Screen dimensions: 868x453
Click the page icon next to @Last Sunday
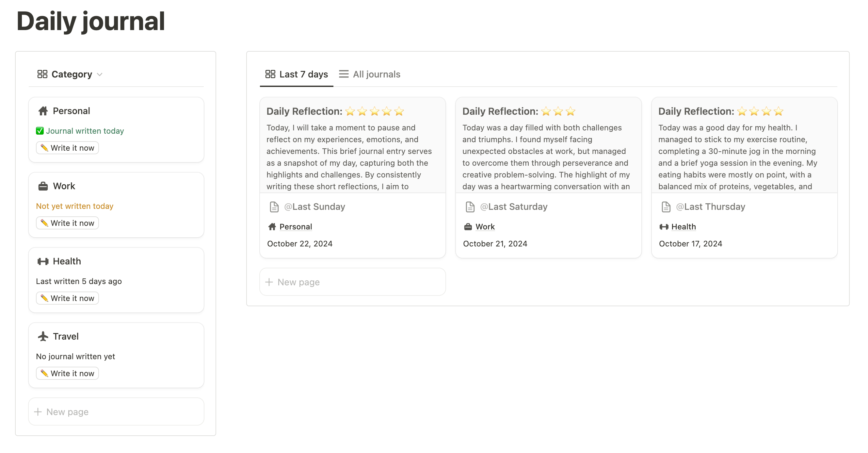coord(274,207)
